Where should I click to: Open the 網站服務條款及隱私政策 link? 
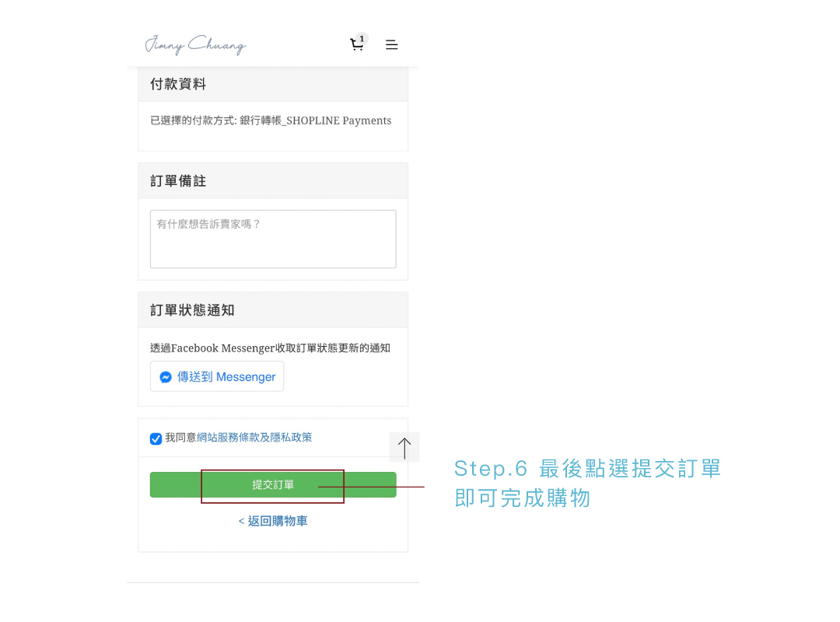(254, 438)
